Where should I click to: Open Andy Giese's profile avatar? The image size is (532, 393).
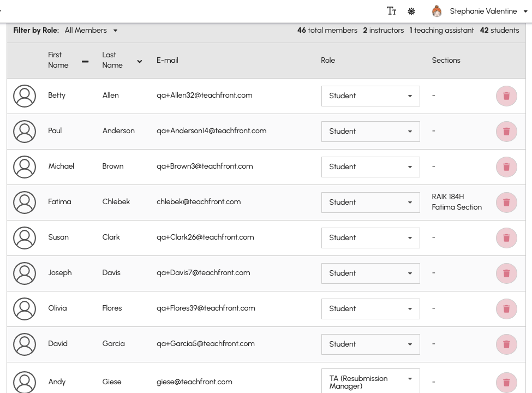(25, 382)
